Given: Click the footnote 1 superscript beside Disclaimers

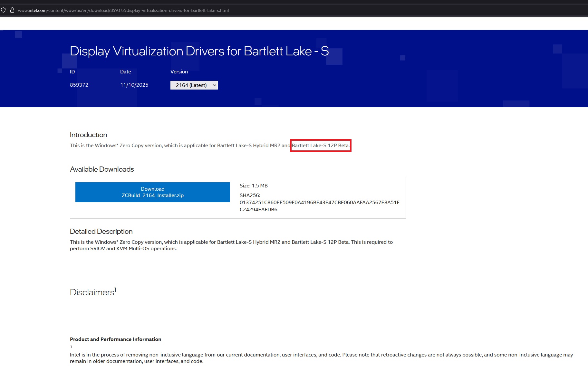Looking at the screenshot, I should [x=115, y=290].
